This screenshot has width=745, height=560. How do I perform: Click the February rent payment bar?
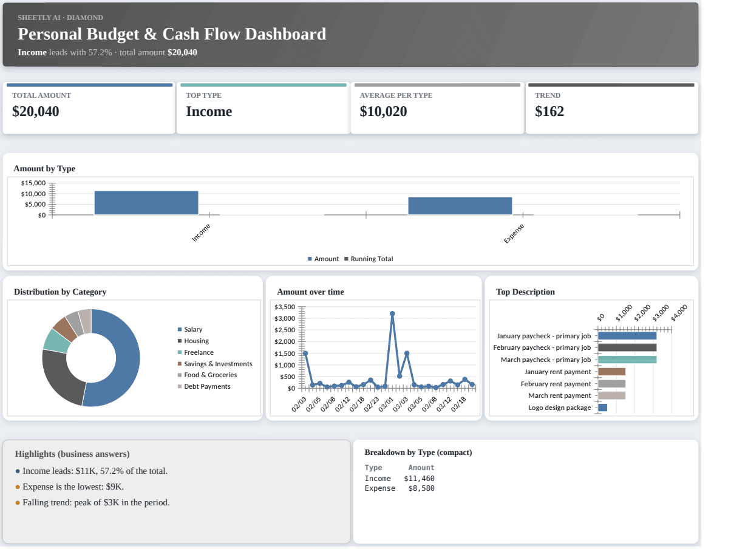point(612,384)
